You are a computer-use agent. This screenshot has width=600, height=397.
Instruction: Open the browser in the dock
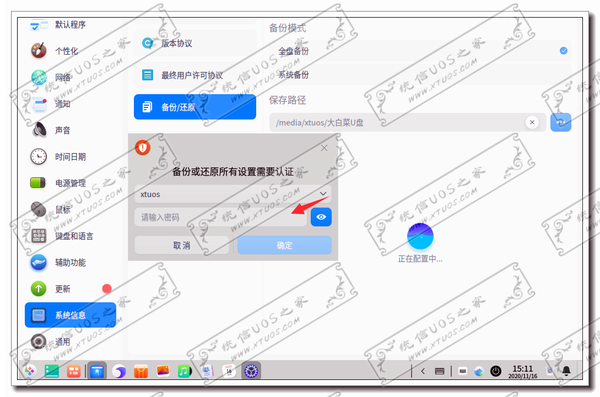(119, 371)
